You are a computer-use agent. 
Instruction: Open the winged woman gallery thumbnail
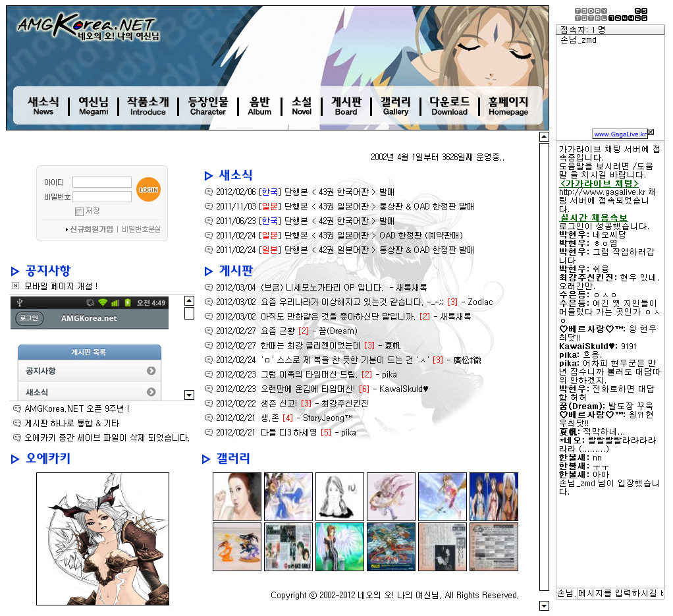point(340,547)
